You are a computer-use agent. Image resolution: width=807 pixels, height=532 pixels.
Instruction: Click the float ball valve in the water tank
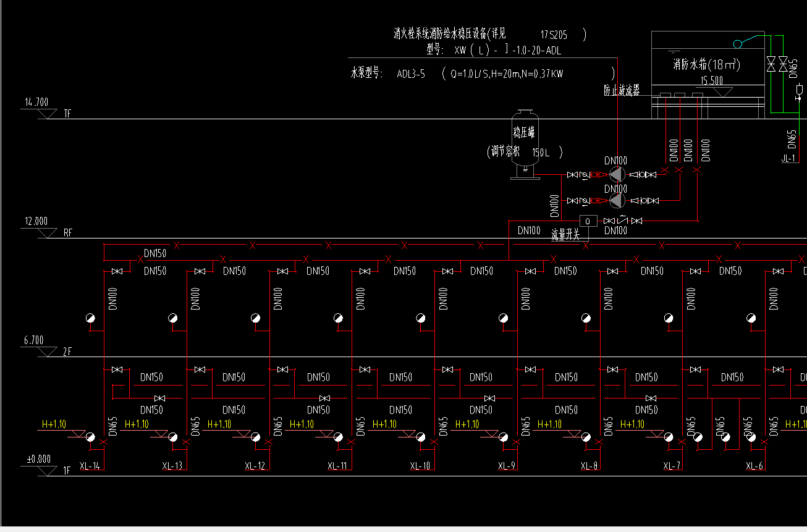click(x=737, y=44)
